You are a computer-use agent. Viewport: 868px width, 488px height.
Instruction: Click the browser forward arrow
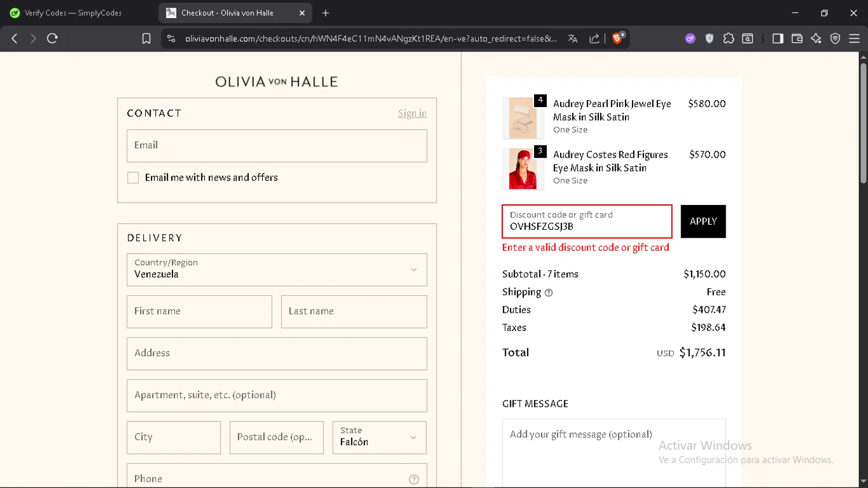pyautogui.click(x=33, y=38)
